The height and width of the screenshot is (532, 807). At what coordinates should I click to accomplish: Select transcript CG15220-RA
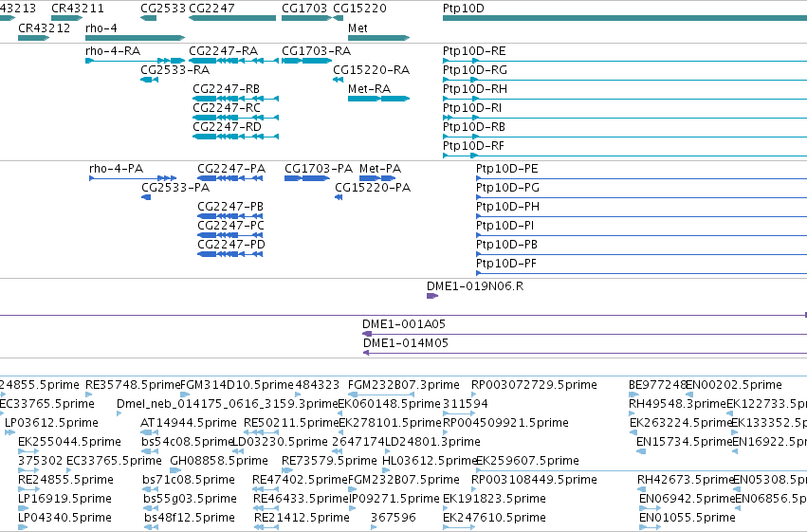[371, 69]
